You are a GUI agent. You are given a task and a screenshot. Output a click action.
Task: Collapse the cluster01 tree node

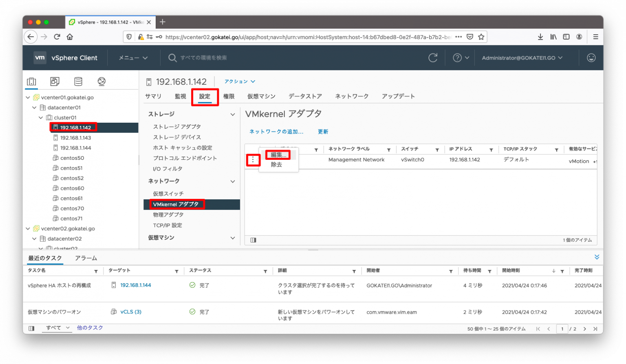[41, 117]
